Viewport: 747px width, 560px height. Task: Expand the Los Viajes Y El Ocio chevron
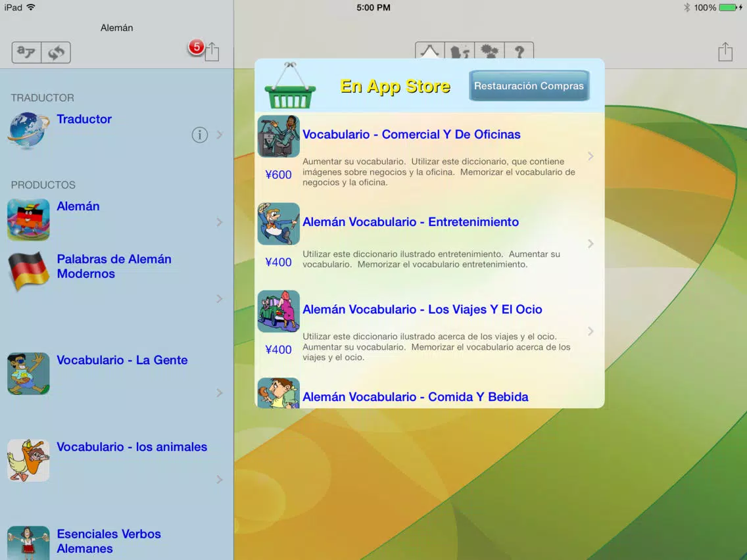[590, 331]
